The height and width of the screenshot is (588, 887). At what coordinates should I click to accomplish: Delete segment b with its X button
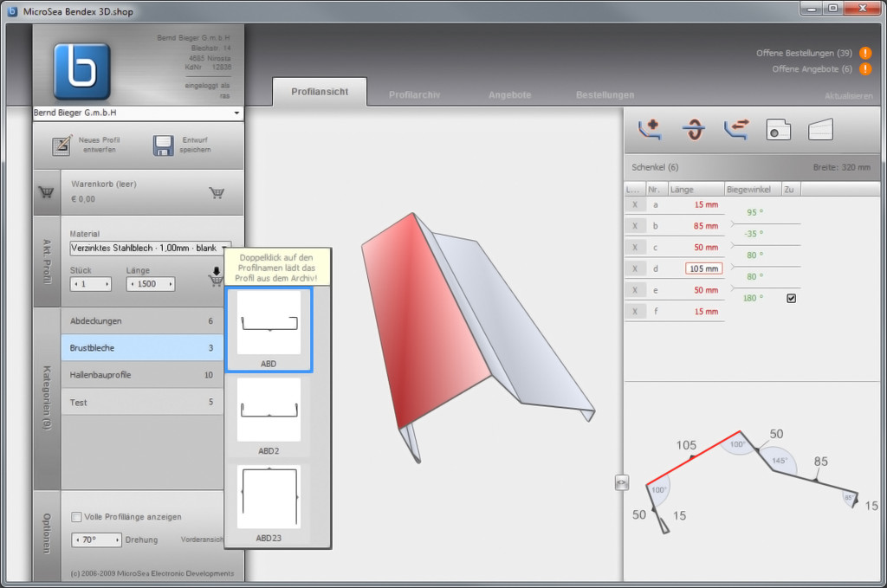pos(635,226)
